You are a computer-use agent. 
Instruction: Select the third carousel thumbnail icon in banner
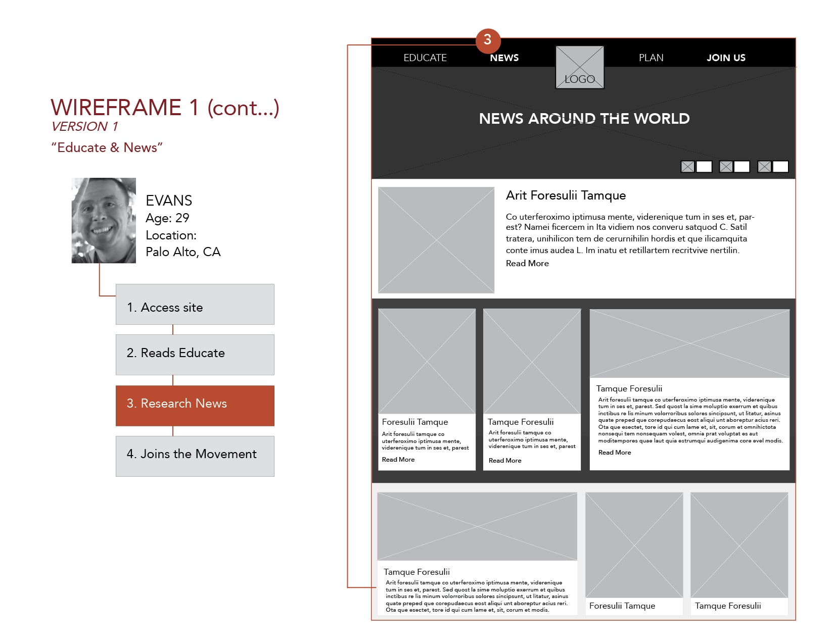(764, 167)
